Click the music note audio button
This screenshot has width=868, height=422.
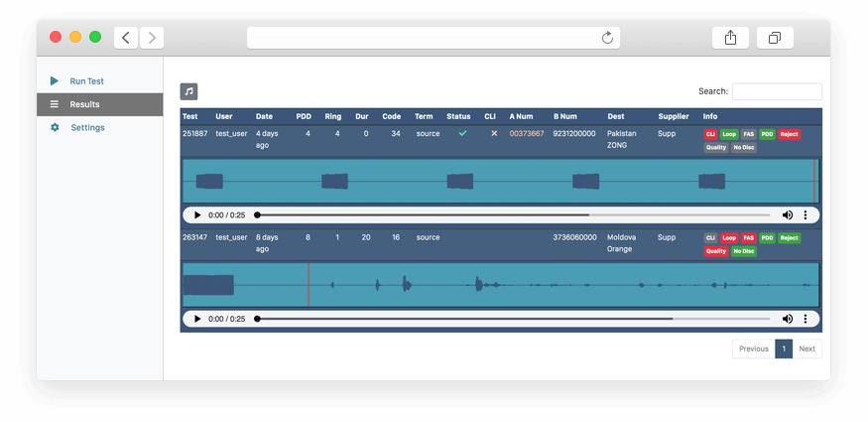(x=188, y=91)
